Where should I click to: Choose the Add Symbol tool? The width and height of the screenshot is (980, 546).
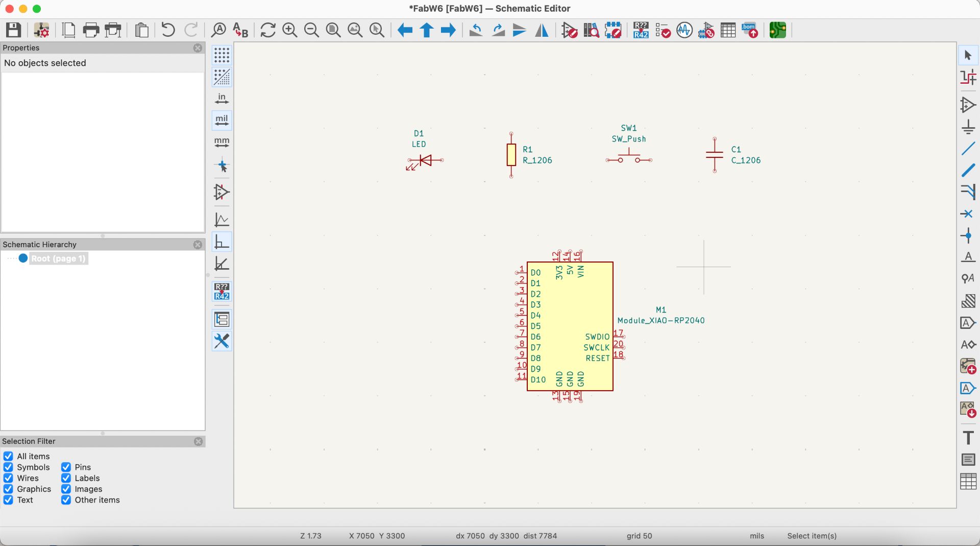[x=968, y=105]
